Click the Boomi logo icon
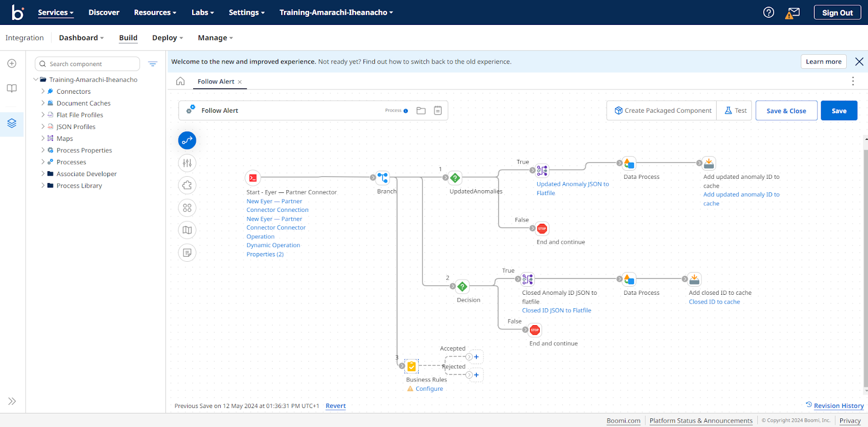Viewport: 868px width, 427px height. [x=18, y=12]
